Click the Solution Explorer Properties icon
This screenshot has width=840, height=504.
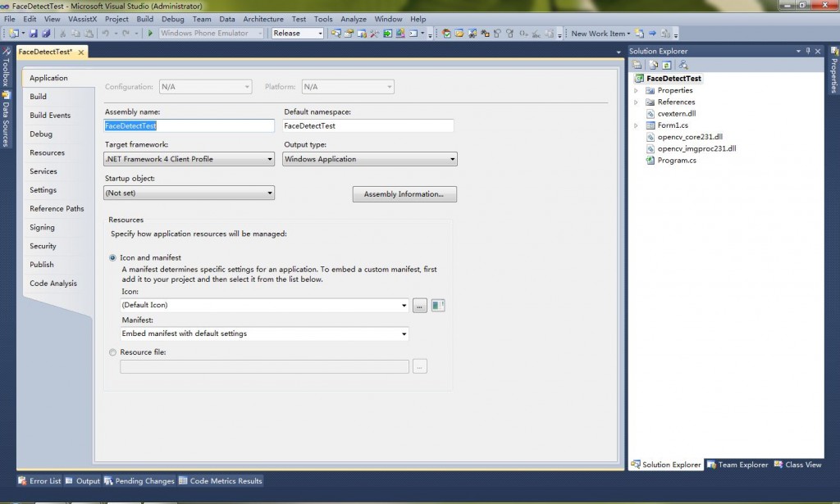[x=637, y=65]
